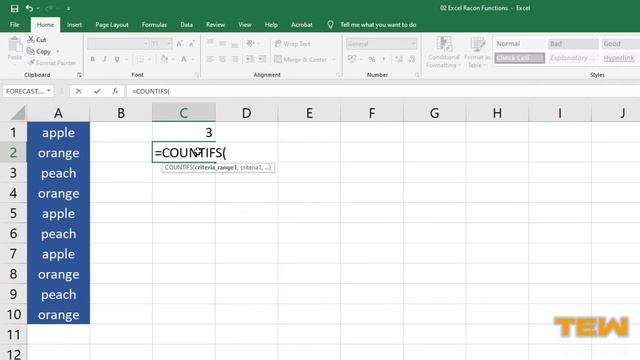This screenshot has height=360, width=640.
Task: Open the Name Box dropdown
Action: (49, 91)
